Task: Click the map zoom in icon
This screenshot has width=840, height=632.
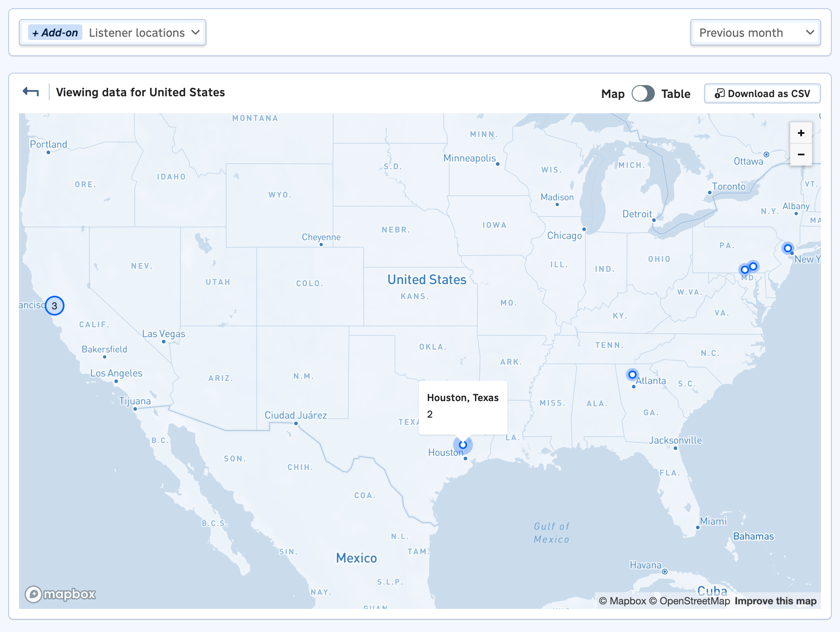Action: pyautogui.click(x=802, y=133)
